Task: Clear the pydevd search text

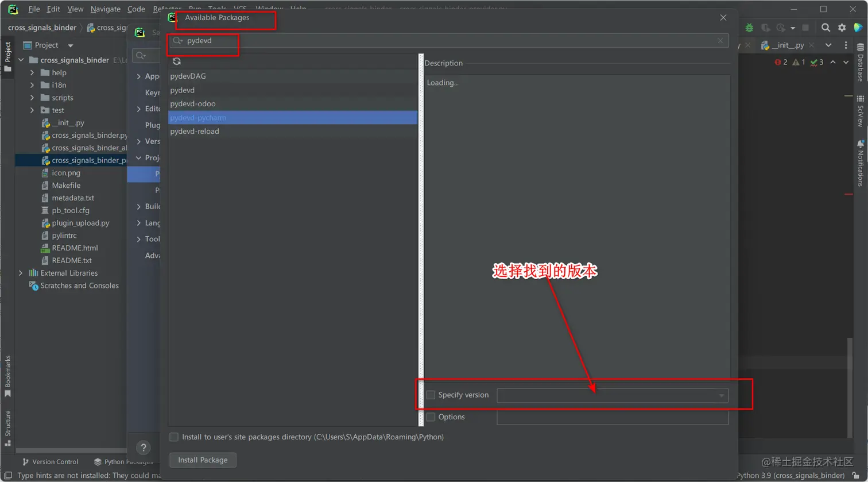Action: (720, 41)
